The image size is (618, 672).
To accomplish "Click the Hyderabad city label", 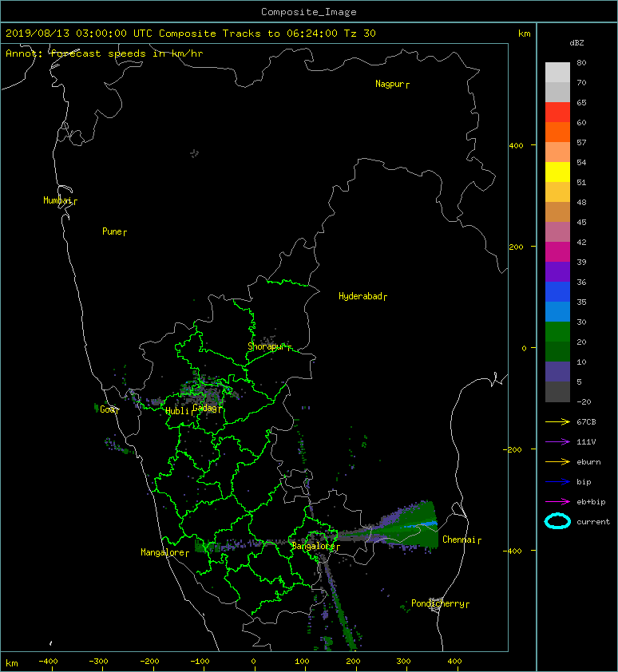I will click(x=360, y=296).
